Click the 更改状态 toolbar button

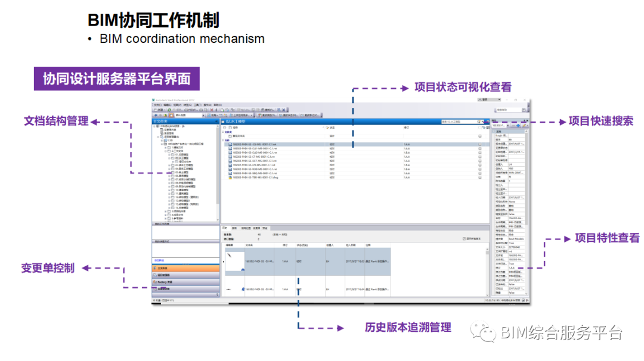point(289,116)
